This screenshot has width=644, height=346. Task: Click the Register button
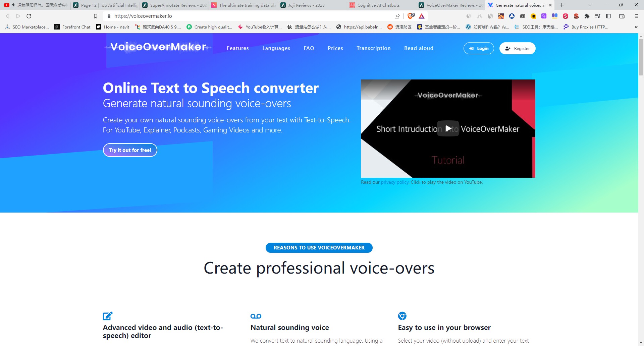tap(517, 48)
